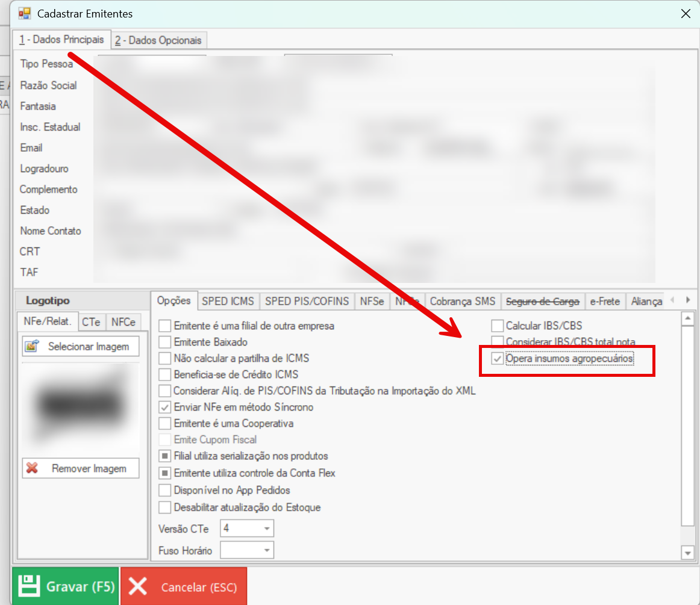Tick Beneficia-se de Crédito ICMS
The image size is (700, 605).
pos(164,374)
